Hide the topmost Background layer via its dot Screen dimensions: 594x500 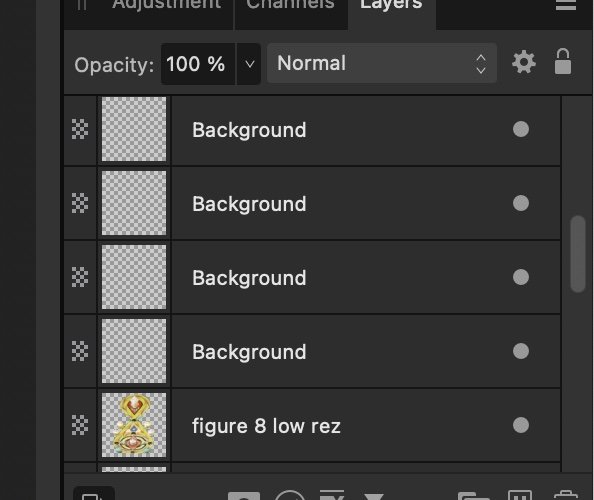point(521,129)
